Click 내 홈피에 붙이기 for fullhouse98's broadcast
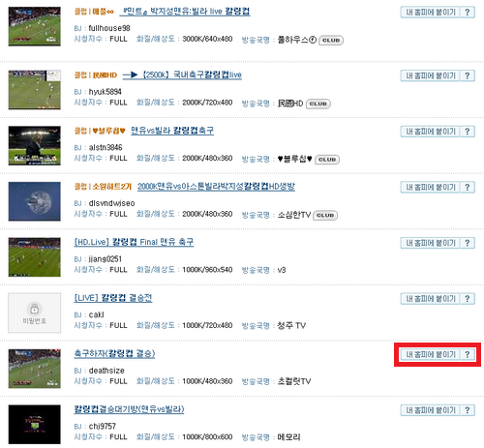Screen dimensions: 484x448 (x=430, y=13)
